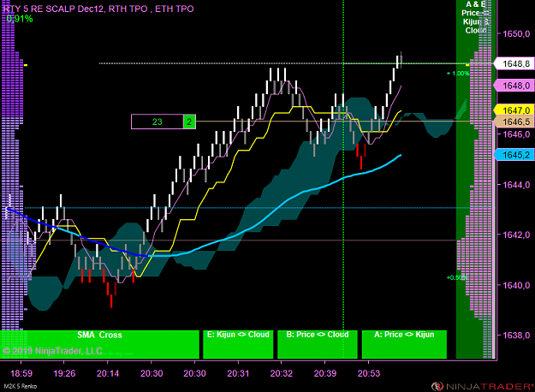Click the 20:32 time axis label
This screenshot has height=392, width=535.
point(282,373)
